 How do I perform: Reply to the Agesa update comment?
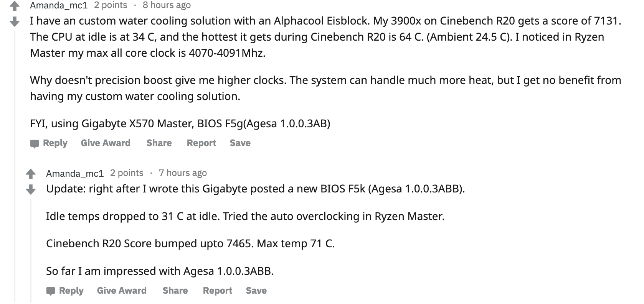pyautogui.click(x=71, y=291)
